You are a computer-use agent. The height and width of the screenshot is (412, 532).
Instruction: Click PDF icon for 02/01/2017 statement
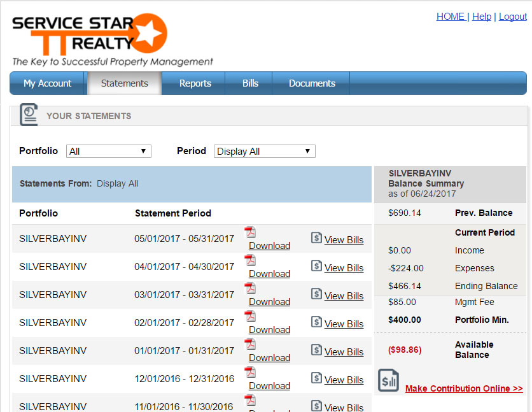(x=250, y=316)
